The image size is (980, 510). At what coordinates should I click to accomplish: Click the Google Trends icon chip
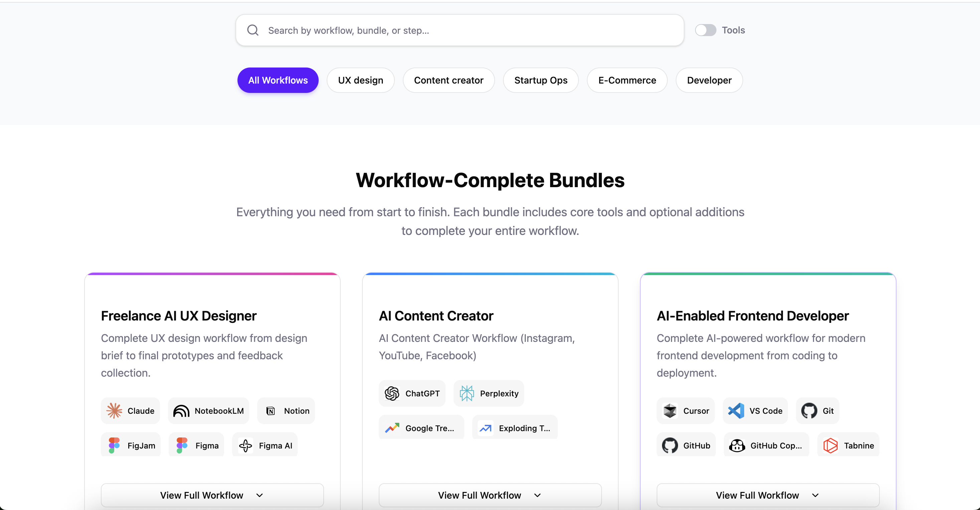(421, 428)
